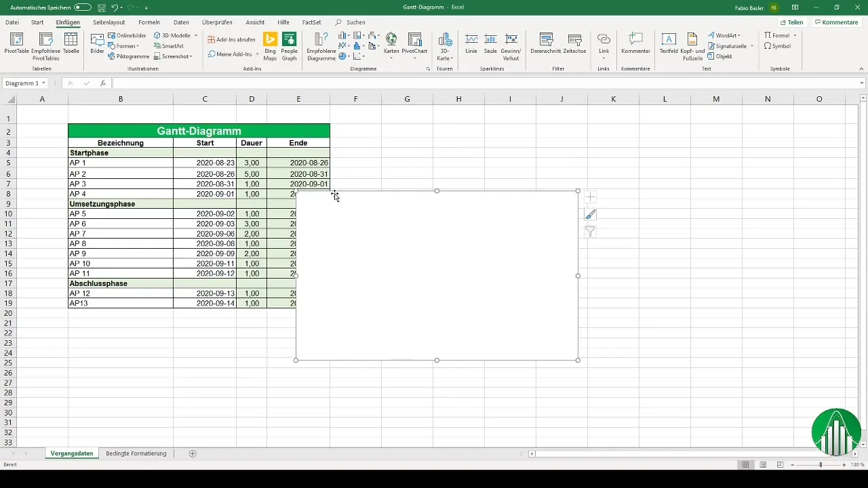Viewport: 868px width, 488px height.
Task: Open chart styles brush button
Action: 590,214
